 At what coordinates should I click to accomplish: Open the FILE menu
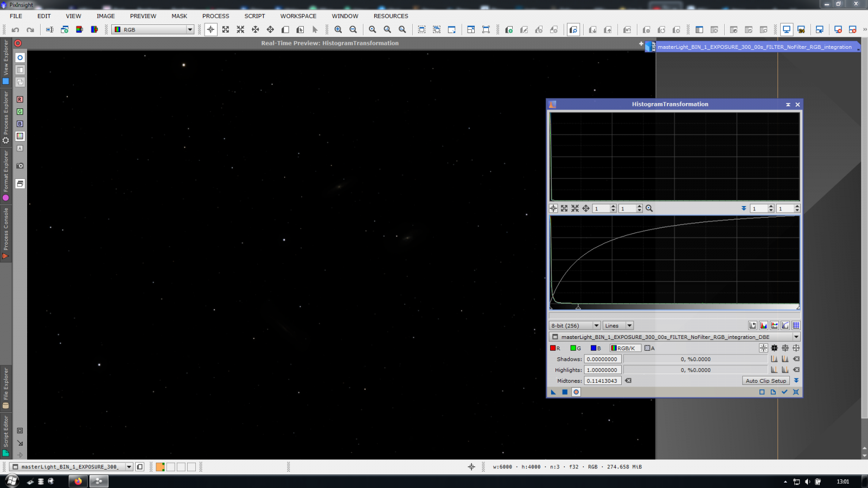click(x=16, y=16)
